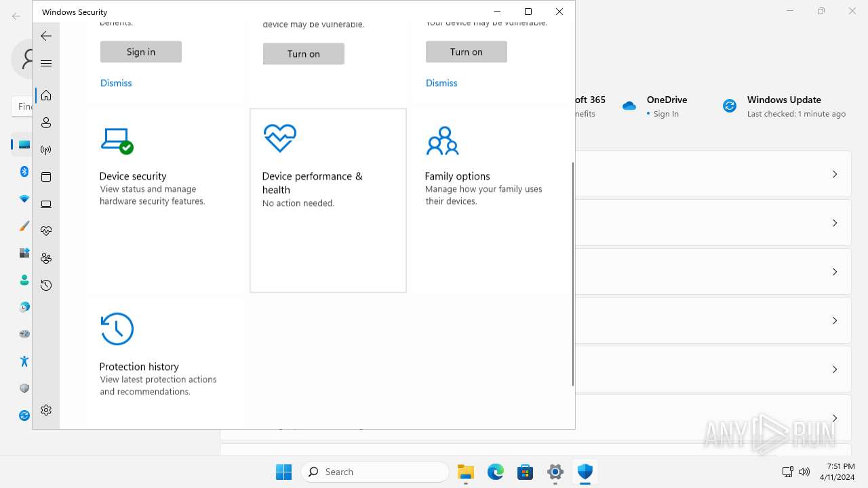
Task: Select System icon in Settings sidebar
Action: pos(24,144)
